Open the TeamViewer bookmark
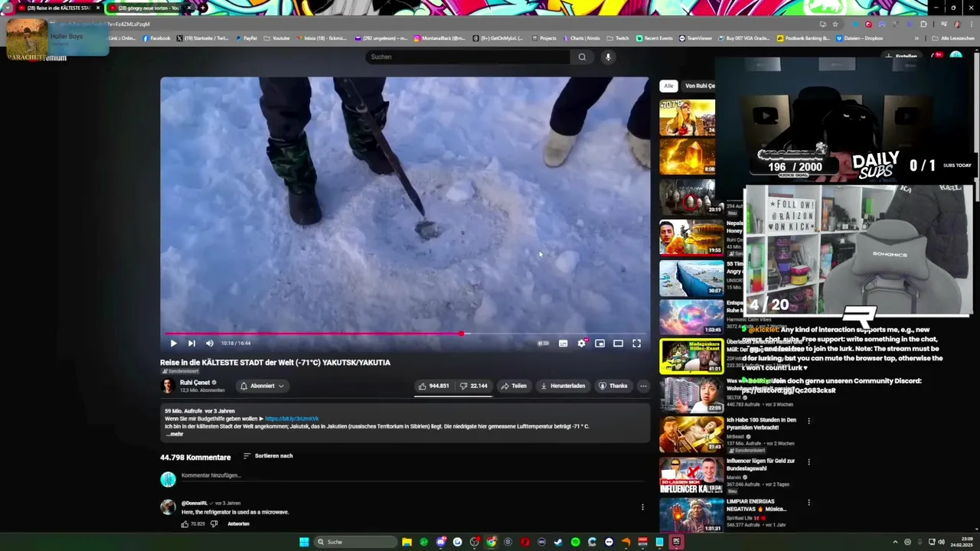Screen dimensions: 980x551 [695, 38]
